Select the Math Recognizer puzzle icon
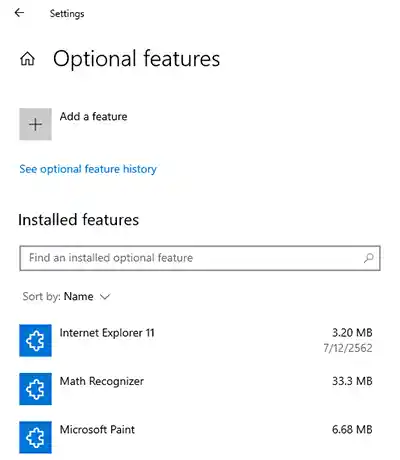 pyautogui.click(x=35, y=389)
